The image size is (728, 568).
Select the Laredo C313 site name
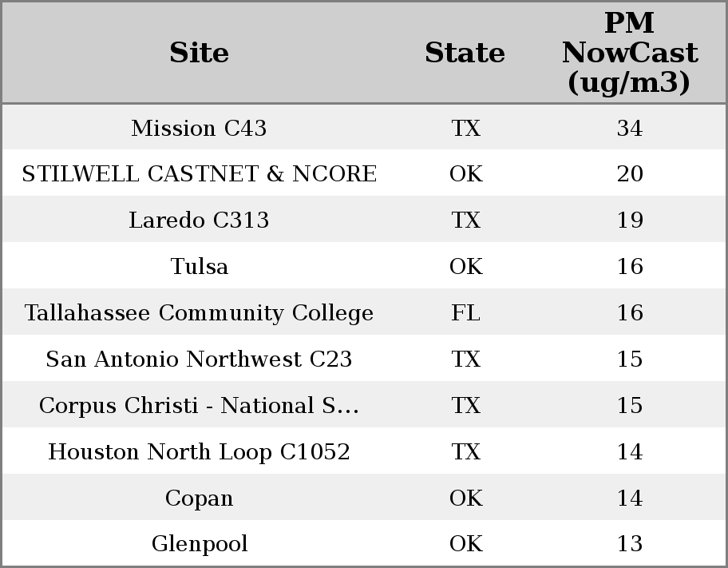click(x=199, y=220)
